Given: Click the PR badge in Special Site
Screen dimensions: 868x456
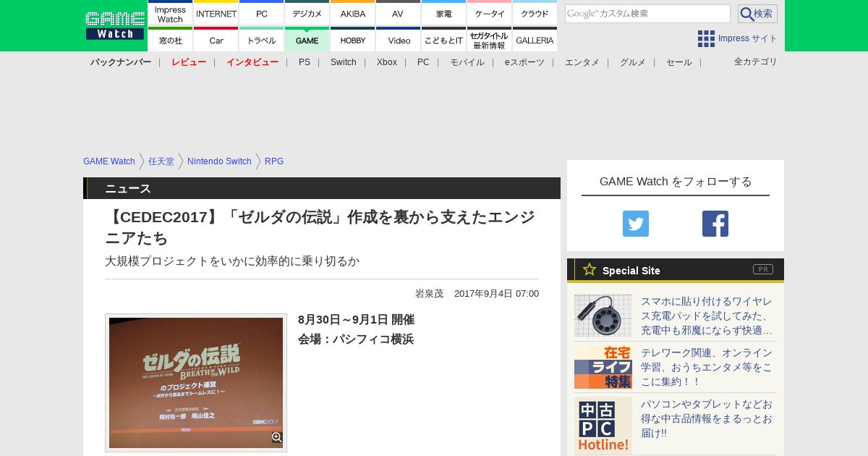Looking at the screenshot, I should pos(763,269).
